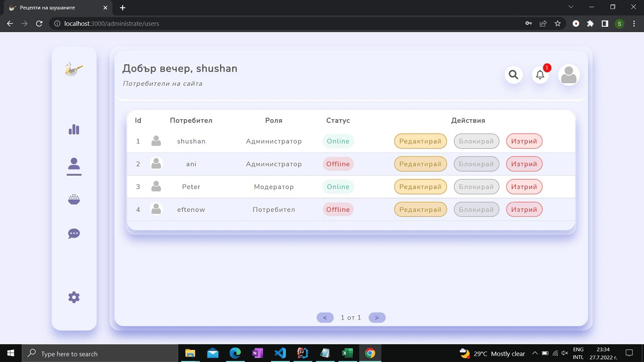Open the comments chat bubble icon
Image resolution: width=644 pixels, height=362 pixels.
point(74,234)
